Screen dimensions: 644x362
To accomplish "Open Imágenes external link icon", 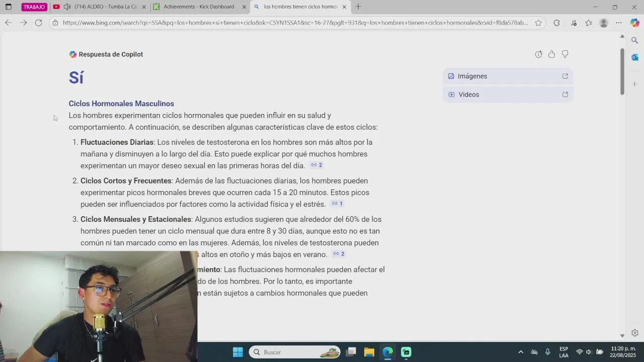I will point(565,76).
